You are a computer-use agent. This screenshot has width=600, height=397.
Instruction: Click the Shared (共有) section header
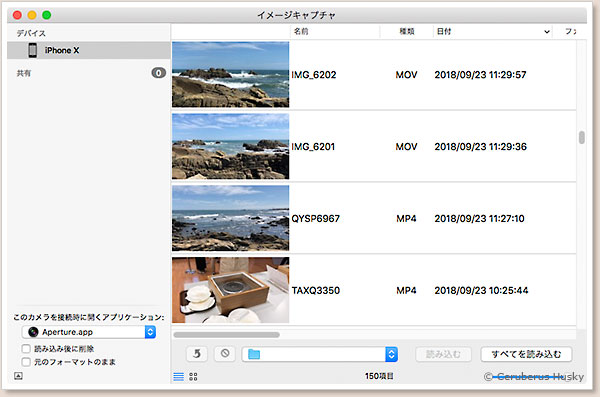click(24, 73)
